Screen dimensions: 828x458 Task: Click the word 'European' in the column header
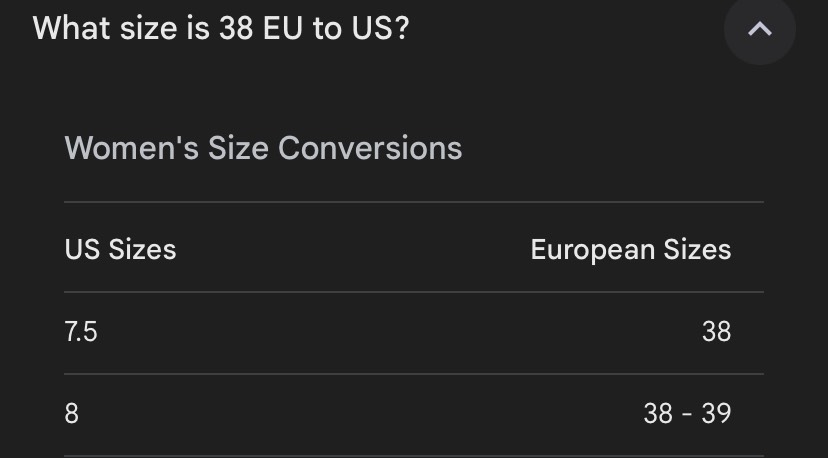592,250
